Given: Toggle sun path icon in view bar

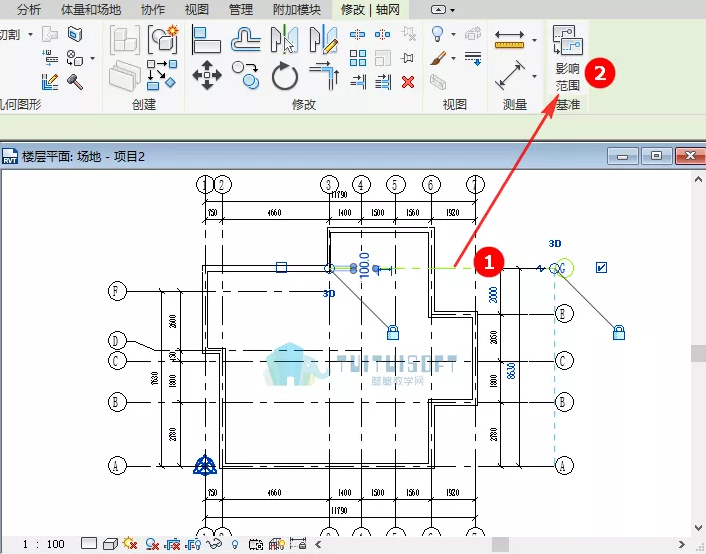Looking at the screenshot, I should coord(130,544).
